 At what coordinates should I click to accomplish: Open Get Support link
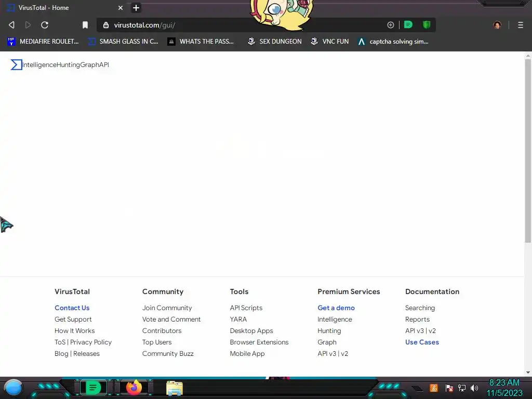[x=73, y=320]
